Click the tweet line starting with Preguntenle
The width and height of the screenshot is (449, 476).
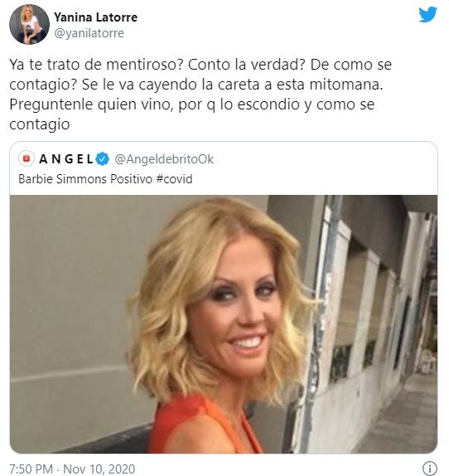pyautogui.click(x=192, y=104)
